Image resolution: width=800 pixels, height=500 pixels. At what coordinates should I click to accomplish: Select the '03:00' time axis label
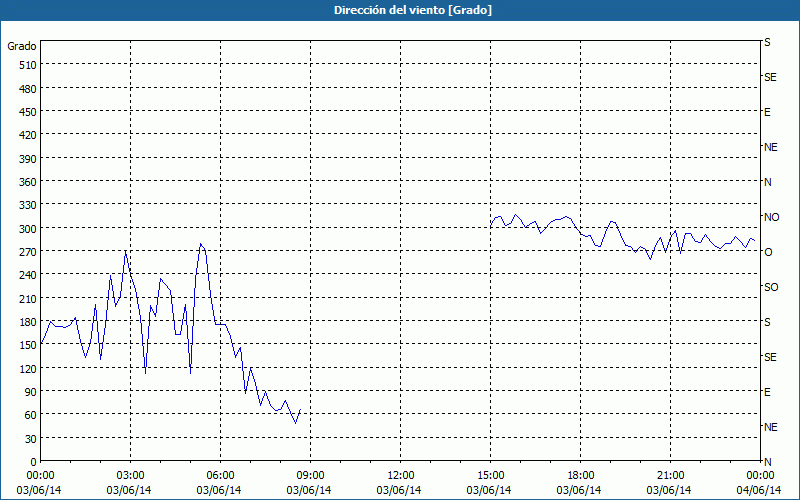[131, 476]
